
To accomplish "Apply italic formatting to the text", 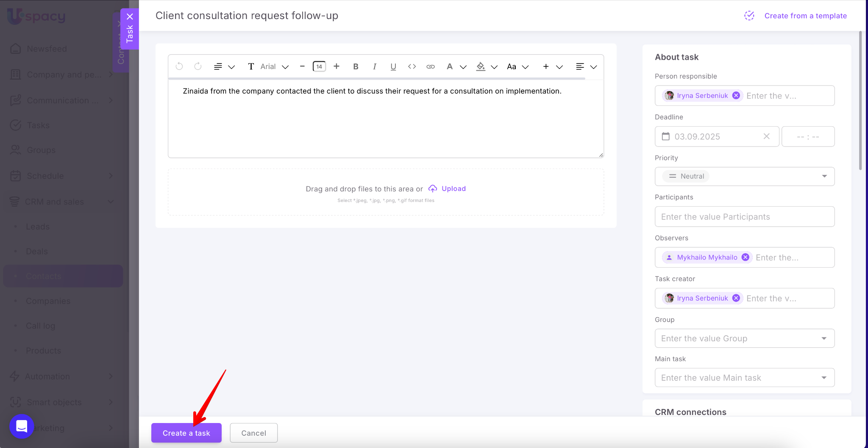I will pos(374,66).
